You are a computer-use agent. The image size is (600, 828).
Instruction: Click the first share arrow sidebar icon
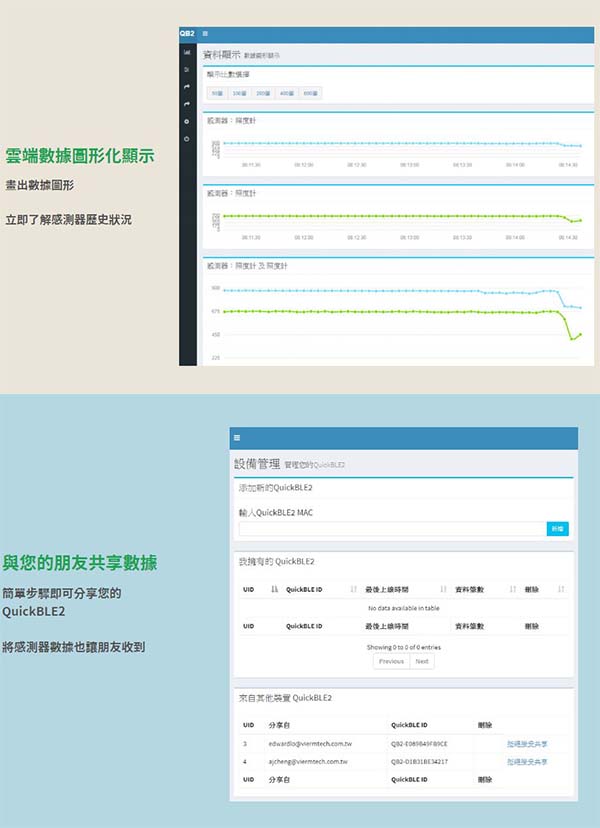point(187,87)
